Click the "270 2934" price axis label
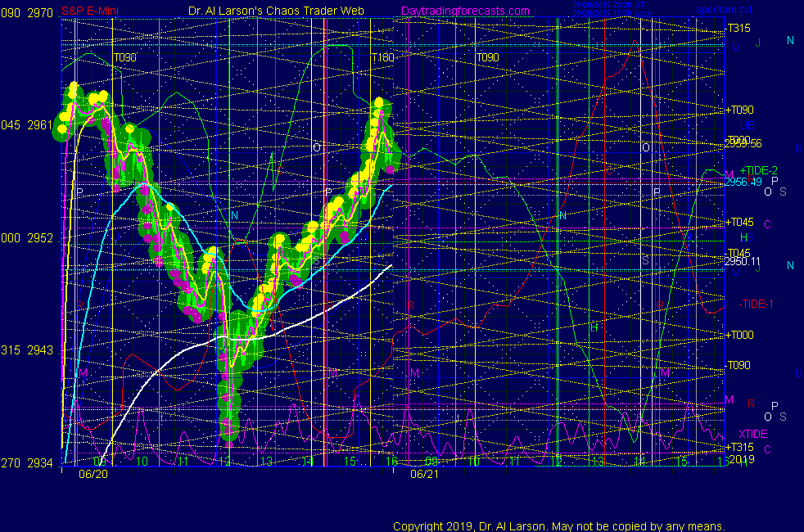Viewport: 804px width, 532px height. tap(27, 463)
